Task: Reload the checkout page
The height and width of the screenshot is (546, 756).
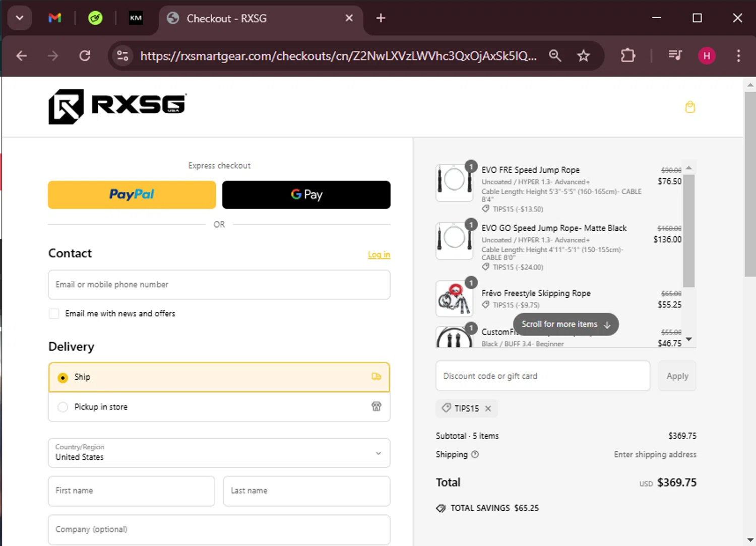Action: pyautogui.click(x=85, y=55)
